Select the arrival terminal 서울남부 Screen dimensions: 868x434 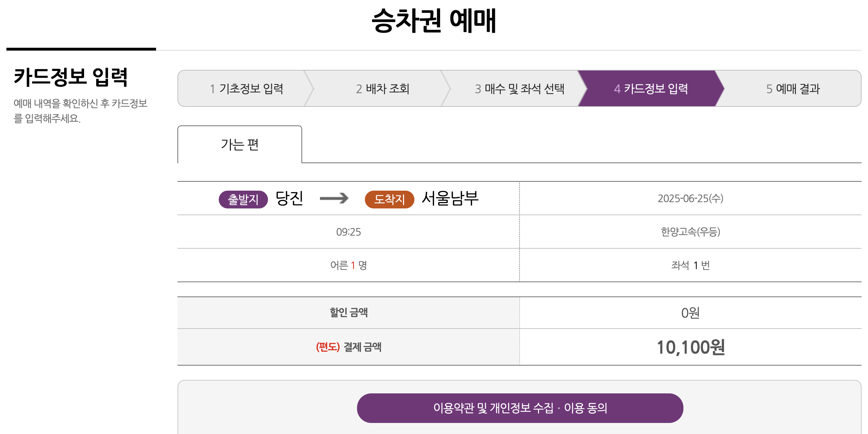(450, 198)
